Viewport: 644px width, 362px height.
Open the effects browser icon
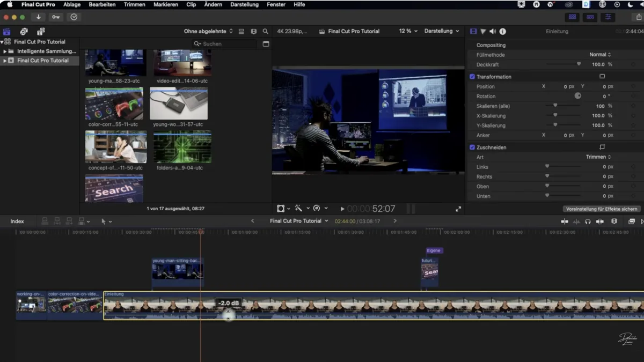pos(632,221)
